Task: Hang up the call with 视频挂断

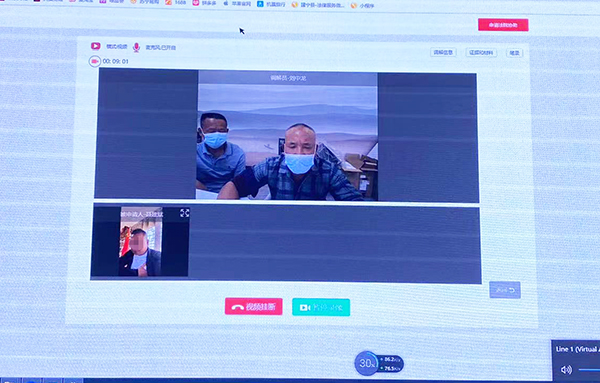Action: coord(254,306)
